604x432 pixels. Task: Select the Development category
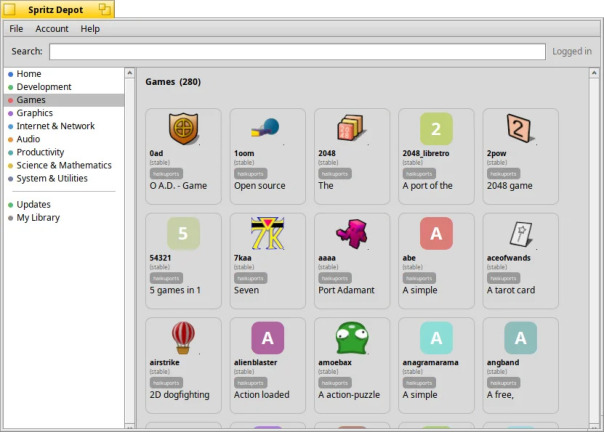[x=64, y=87]
